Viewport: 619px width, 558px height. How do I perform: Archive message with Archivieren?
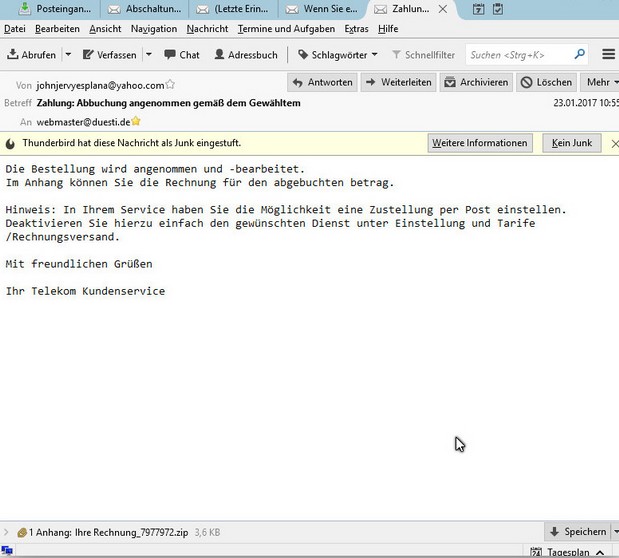(x=476, y=82)
